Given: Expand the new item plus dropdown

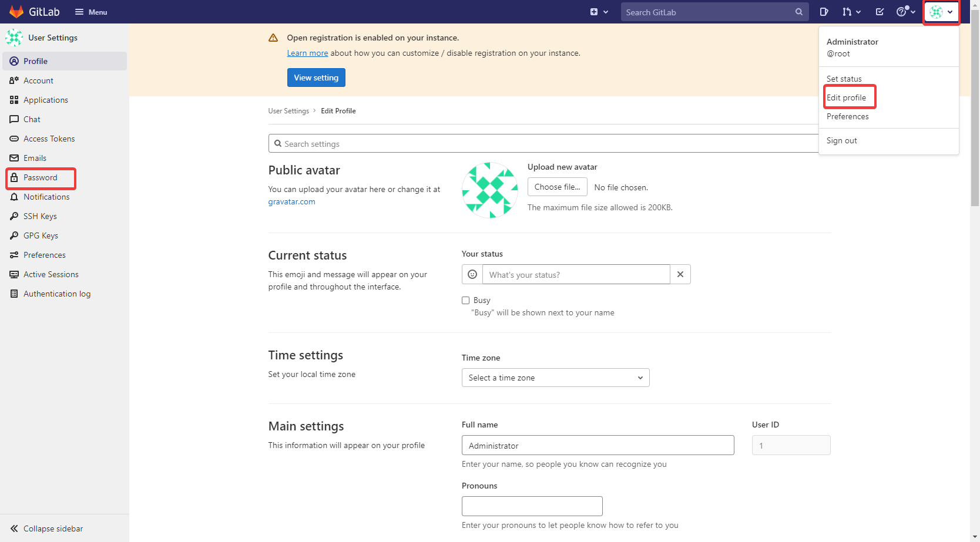Looking at the screenshot, I should click(599, 11).
